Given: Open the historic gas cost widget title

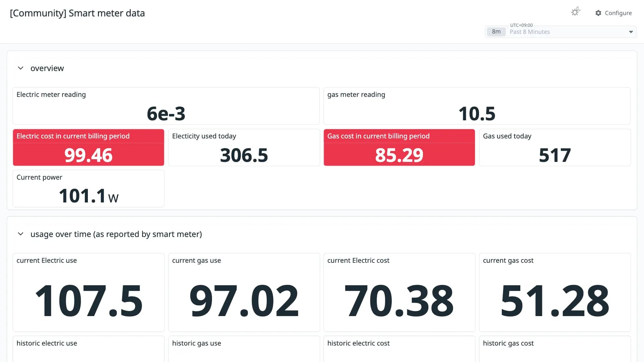Looking at the screenshot, I should (x=508, y=343).
